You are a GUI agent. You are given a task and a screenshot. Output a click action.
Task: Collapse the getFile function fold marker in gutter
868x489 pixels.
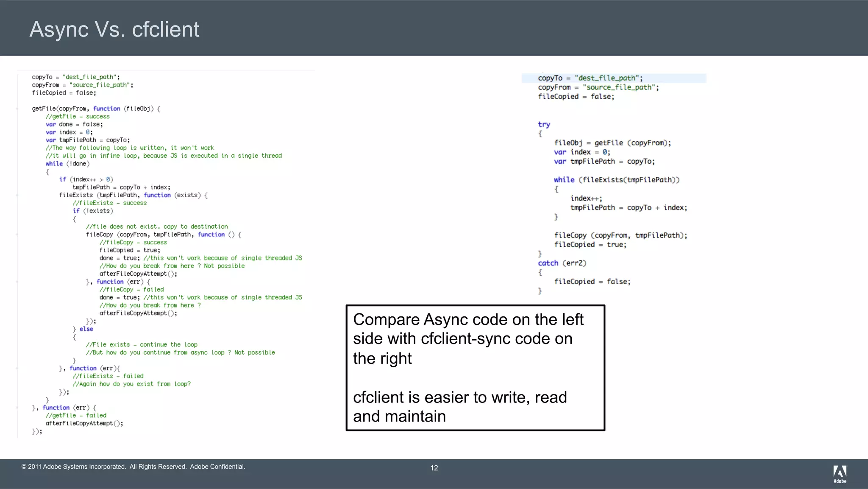(17, 109)
